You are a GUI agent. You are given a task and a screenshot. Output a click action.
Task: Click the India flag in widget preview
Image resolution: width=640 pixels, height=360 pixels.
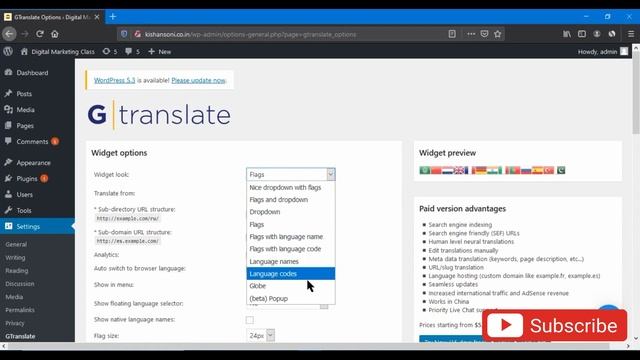(x=494, y=170)
